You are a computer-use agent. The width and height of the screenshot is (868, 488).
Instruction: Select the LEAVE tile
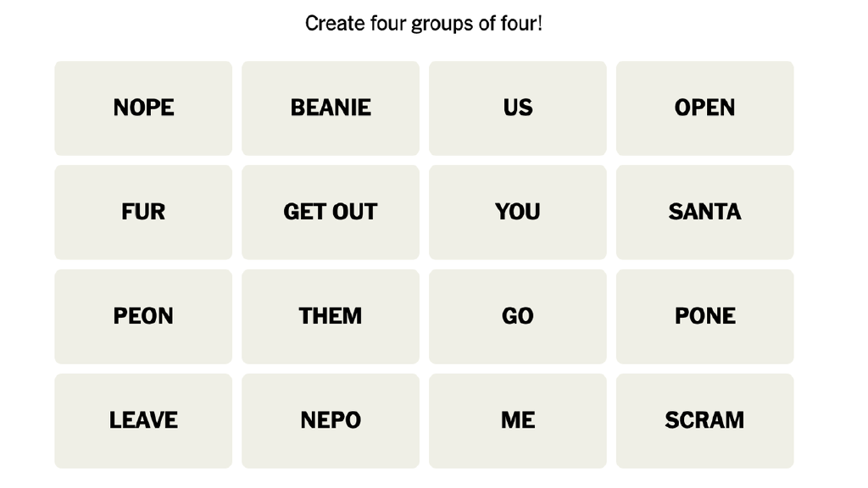coord(143,420)
